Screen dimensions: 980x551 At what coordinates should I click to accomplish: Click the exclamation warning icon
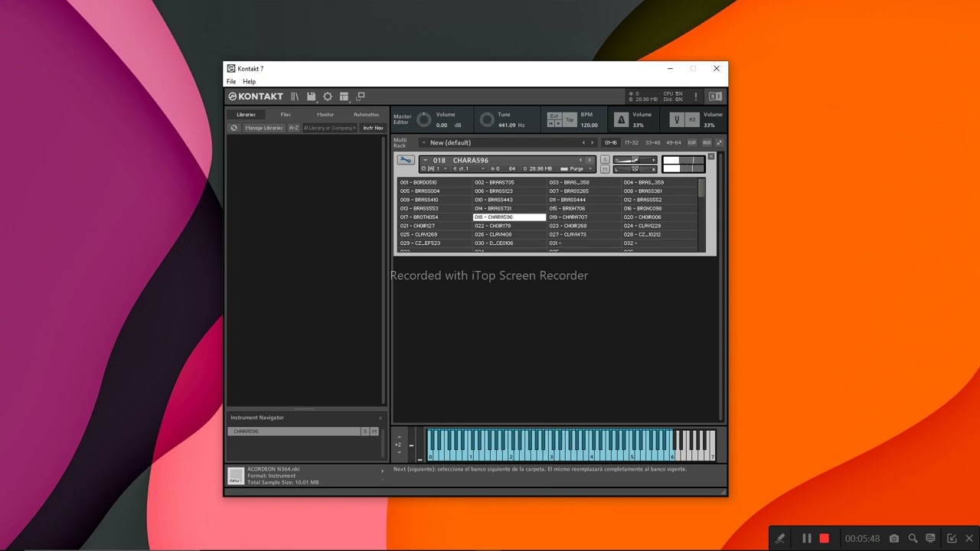[696, 96]
